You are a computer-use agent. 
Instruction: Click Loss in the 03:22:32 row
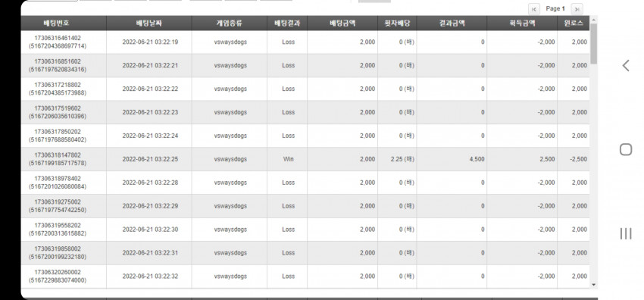click(x=289, y=277)
